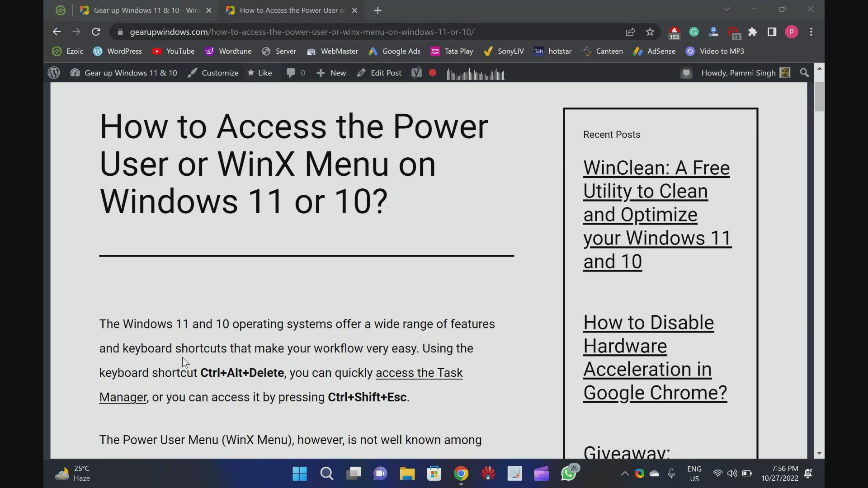Open the clock showing 7:56 PM
The image size is (868, 488).
tap(780, 473)
